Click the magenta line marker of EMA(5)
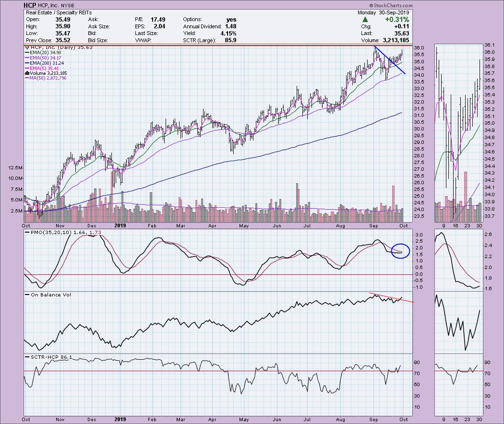Screen dimensions: 504x424 click(27, 69)
